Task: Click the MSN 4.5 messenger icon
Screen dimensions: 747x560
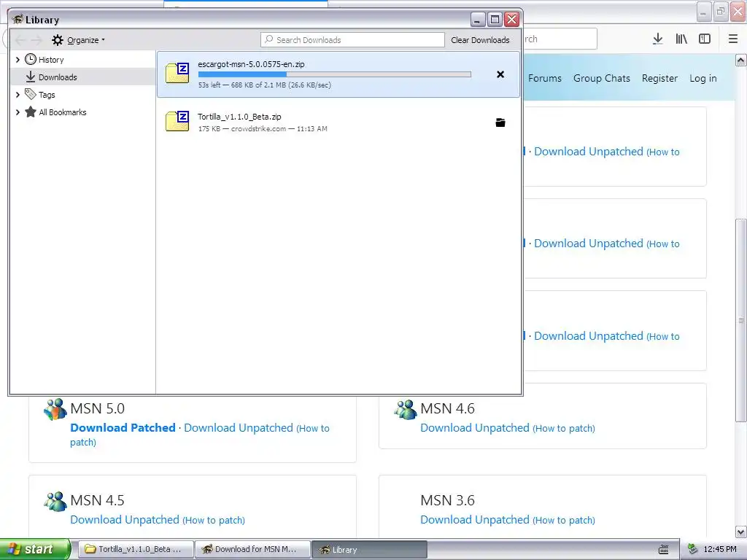Action: coord(55,501)
